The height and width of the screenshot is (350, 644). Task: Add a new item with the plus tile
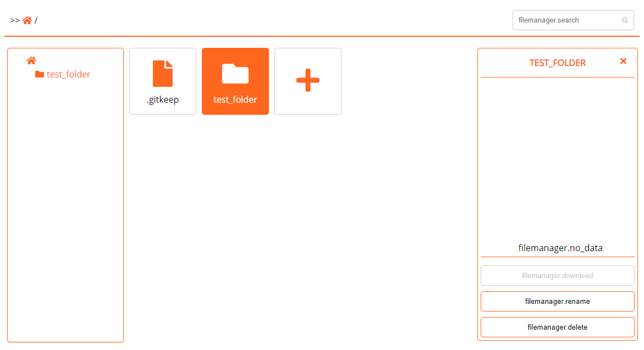pos(308,81)
